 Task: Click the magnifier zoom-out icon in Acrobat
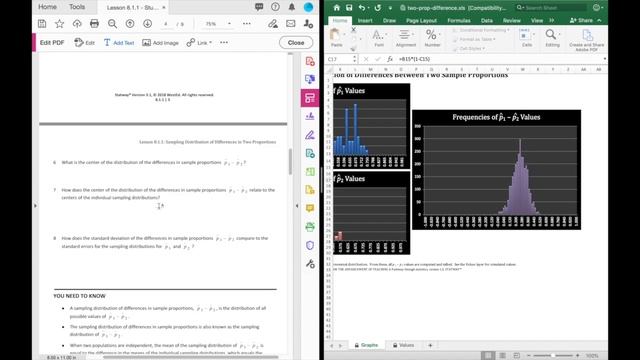pyautogui.click(x=112, y=24)
